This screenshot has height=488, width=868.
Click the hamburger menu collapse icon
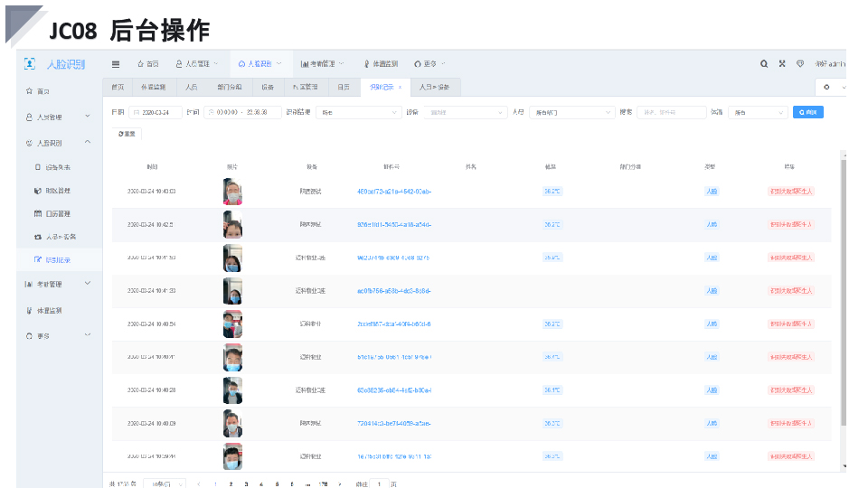click(116, 64)
